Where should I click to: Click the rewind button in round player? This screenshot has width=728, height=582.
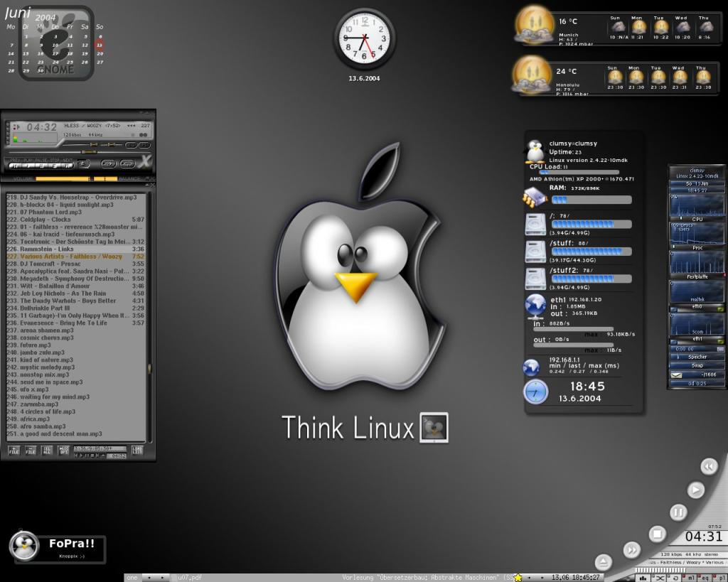click(x=709, y=466)
